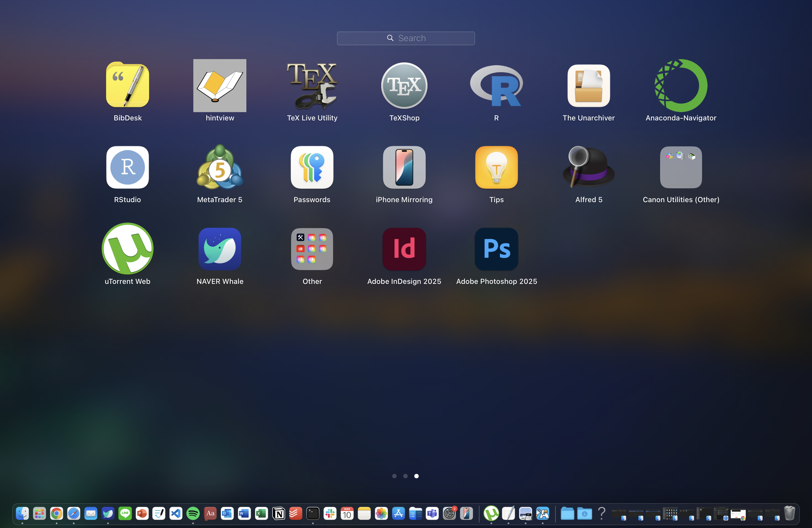The image size is (812, 528).
Task: Launch iPhone Mirroring from the Launchpad grid
Action: point(404,167)
